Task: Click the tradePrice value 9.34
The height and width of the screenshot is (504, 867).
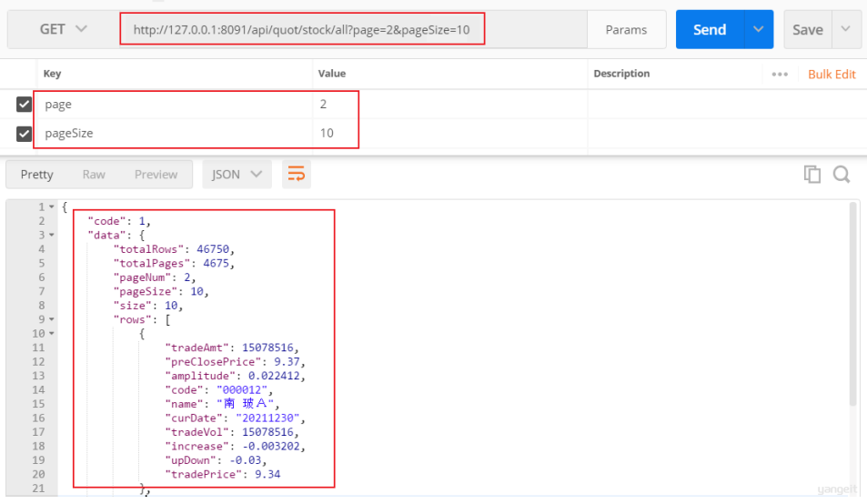Action: (267, 474)
